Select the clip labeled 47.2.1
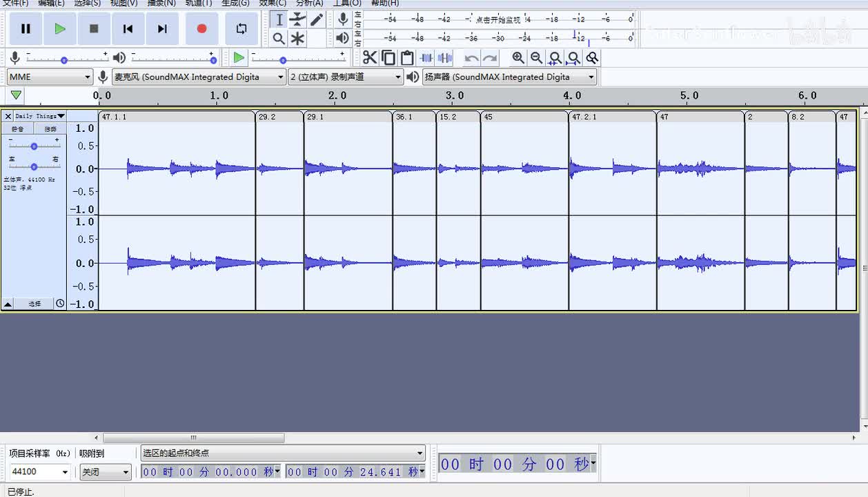This screenshot has width=868, height=497. point(613,117)
